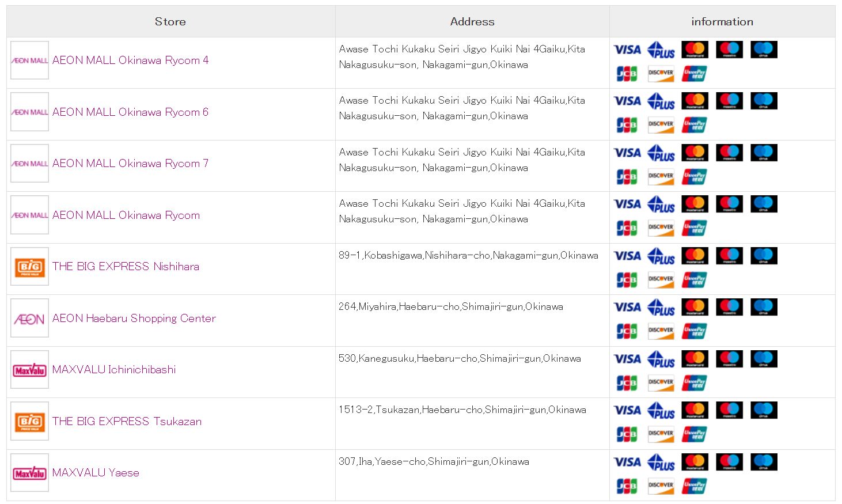Open the AEON Haebaru Shopping Center link
Screen dimensions: 842x504
(x=134, y=319)
